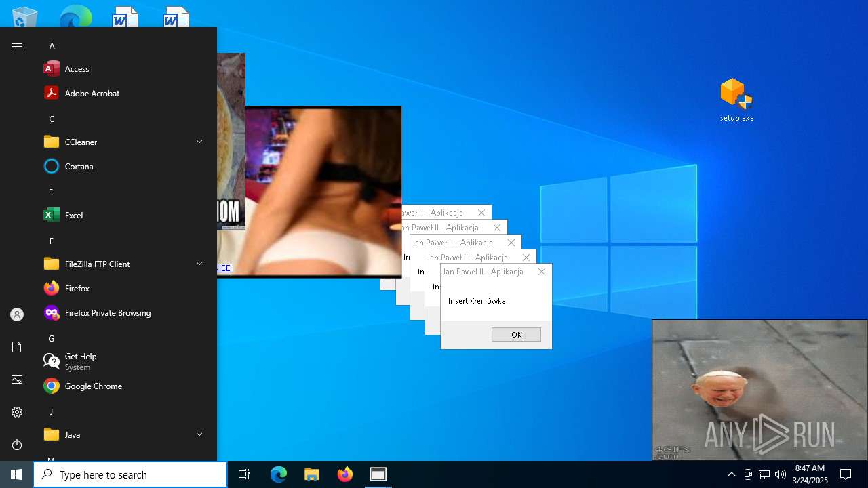The width and height of the screenshot is (868, 488).
Task: Open Pictures from the Start sidebar
Action: click(17, 380)
